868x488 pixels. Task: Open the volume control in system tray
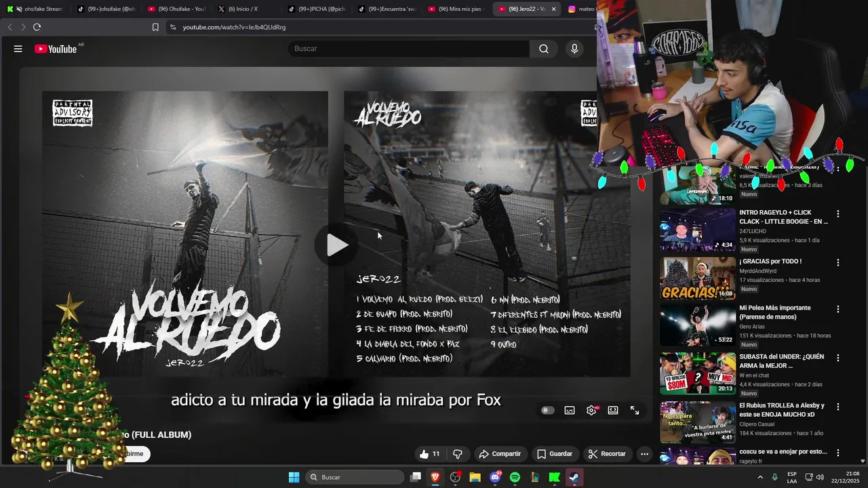point(820,477)
